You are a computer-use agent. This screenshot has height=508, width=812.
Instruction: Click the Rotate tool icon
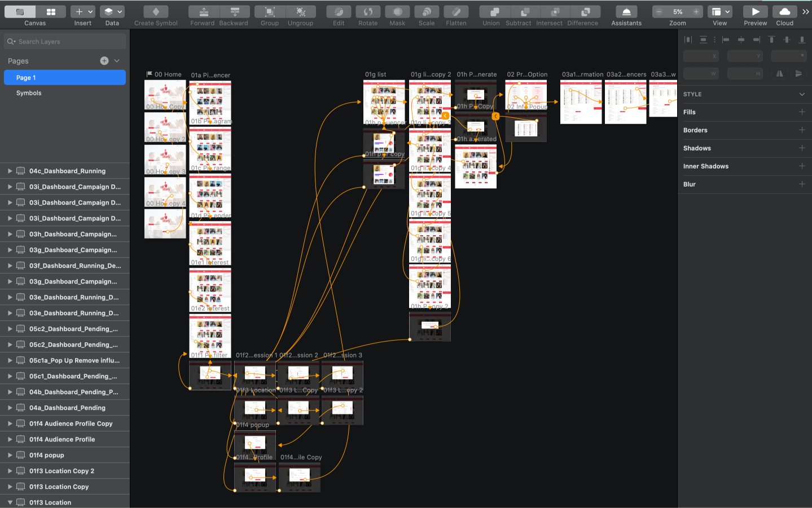coord(368,12)
